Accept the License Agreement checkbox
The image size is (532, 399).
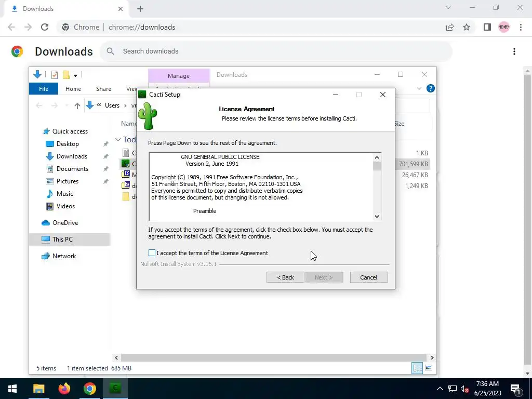152,253
